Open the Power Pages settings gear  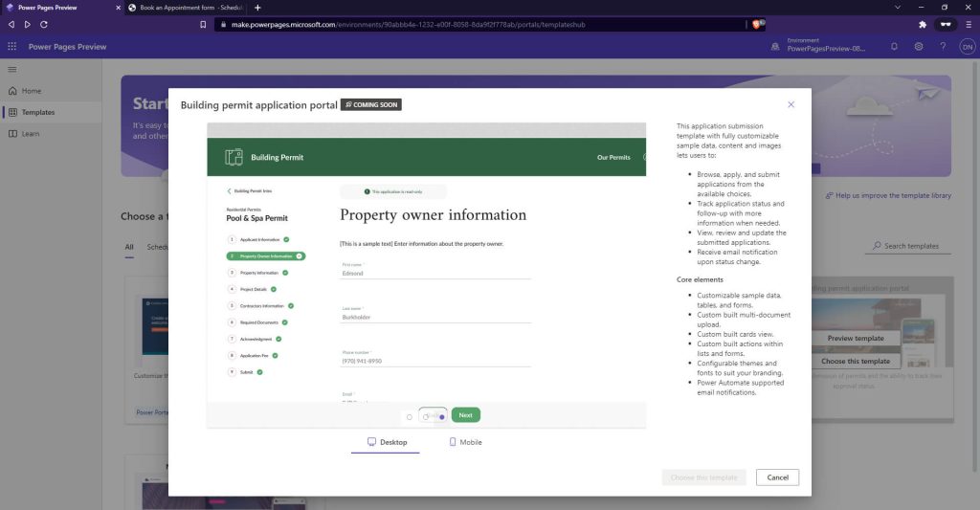tap(919, 46)
